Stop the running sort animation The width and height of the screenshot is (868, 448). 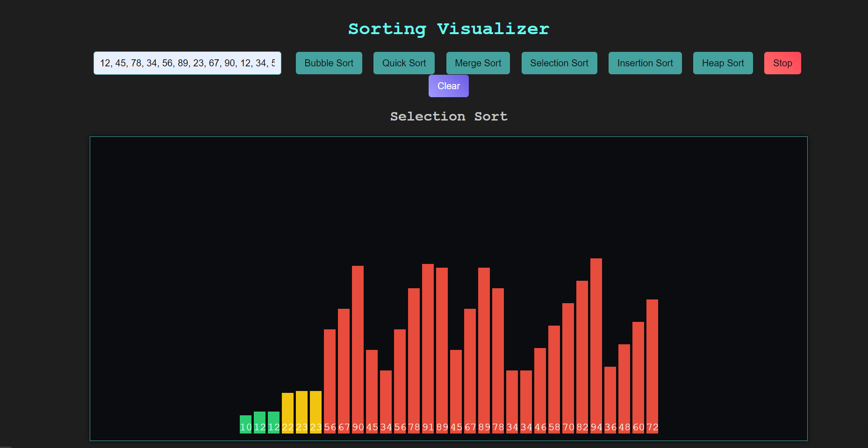coord(782,63)
